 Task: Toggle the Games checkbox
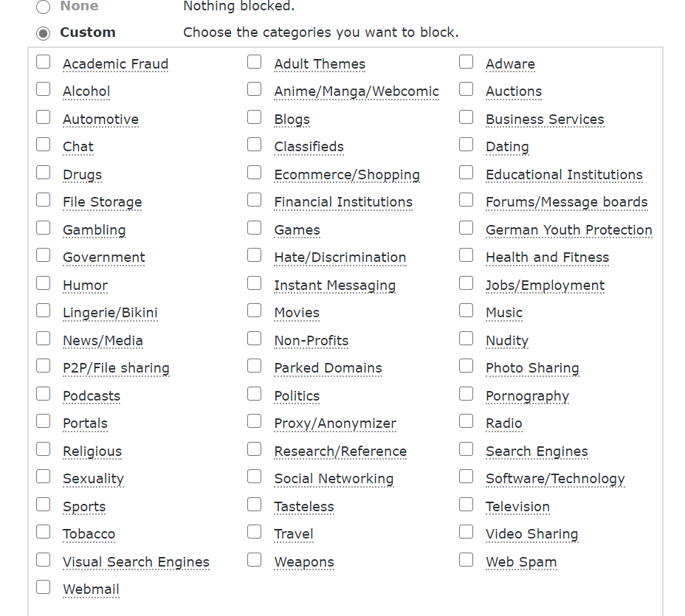pos(255,228)
